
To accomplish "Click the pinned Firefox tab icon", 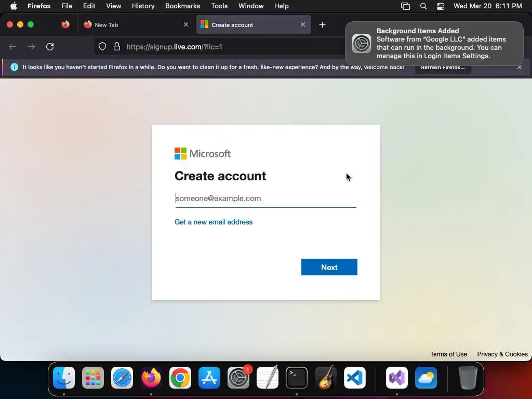I will 65,24.
